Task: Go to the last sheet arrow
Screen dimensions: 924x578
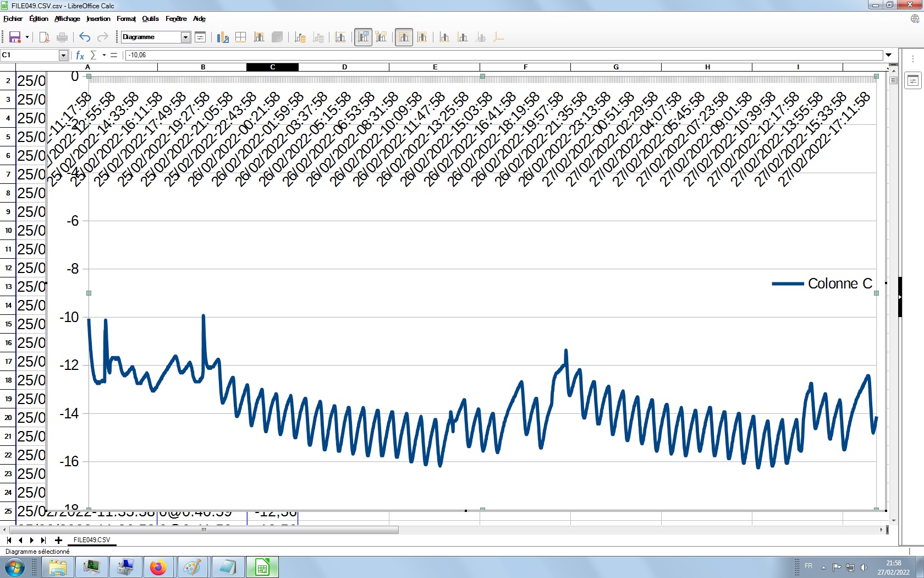Action: [43, 540]
